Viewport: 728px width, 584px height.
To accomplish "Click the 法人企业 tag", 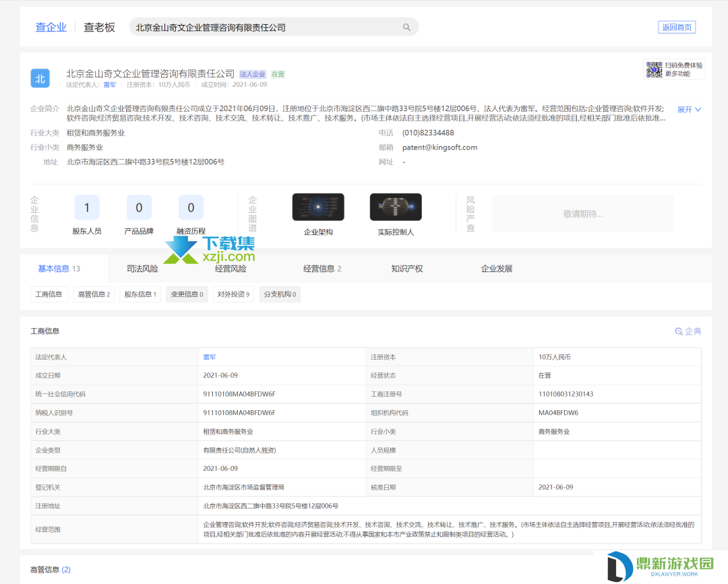I will pyautogui.click(x=253, y=74).
